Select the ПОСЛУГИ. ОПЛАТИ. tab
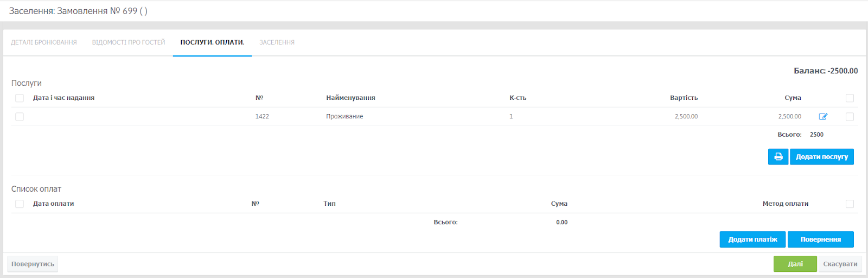This screenshot has width=868, height=278. point(212,42)
